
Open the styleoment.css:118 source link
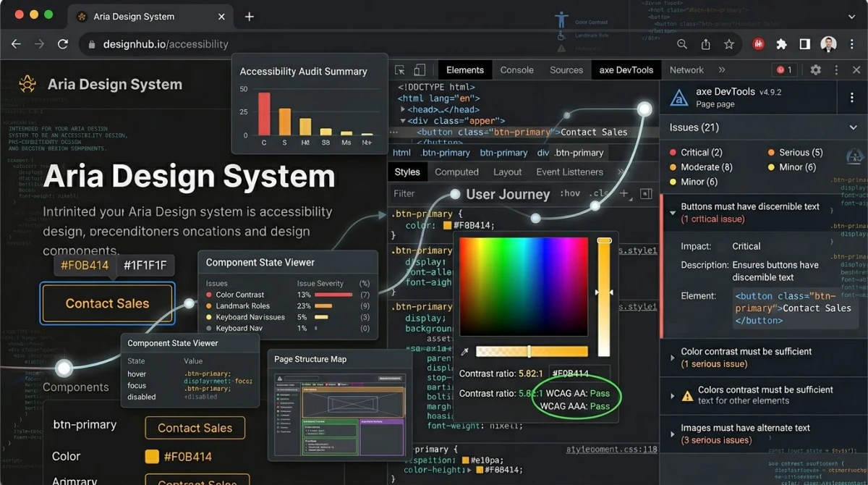pos(611,450)
